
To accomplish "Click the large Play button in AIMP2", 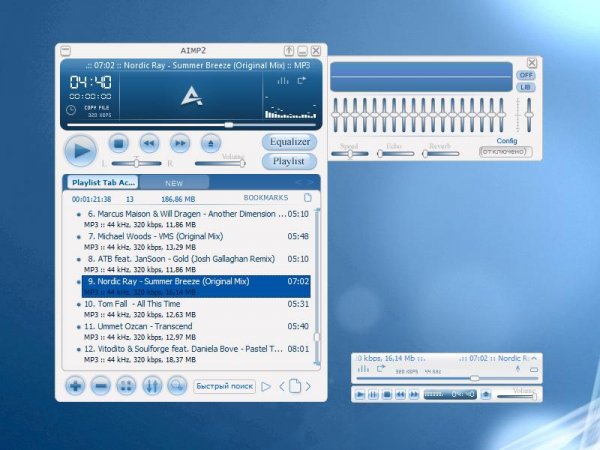I will coord(81,150).
